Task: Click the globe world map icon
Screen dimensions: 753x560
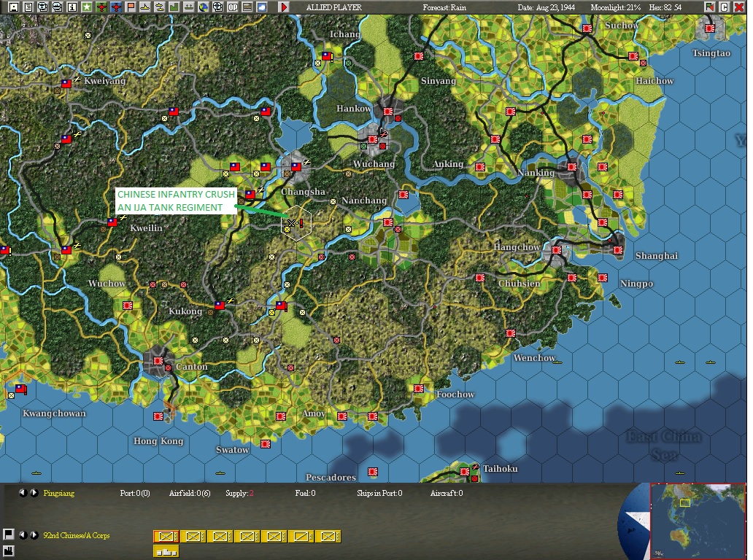Action: coord(204,7)
